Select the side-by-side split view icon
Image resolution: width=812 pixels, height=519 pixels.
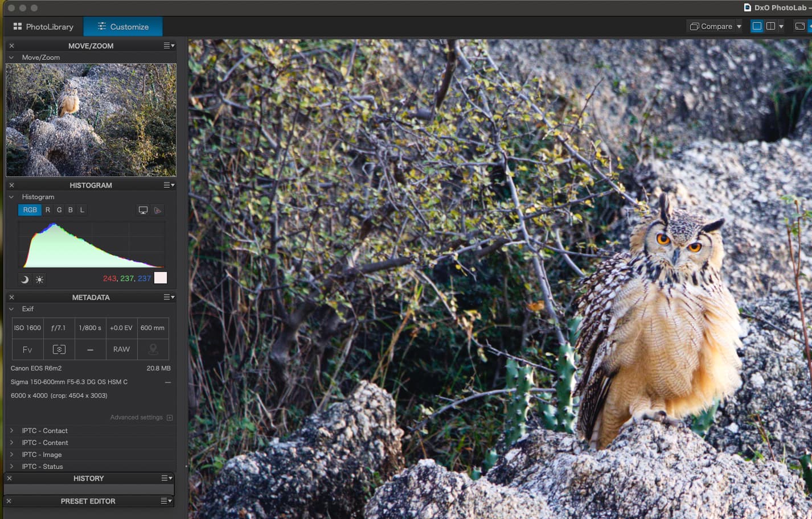770,26
